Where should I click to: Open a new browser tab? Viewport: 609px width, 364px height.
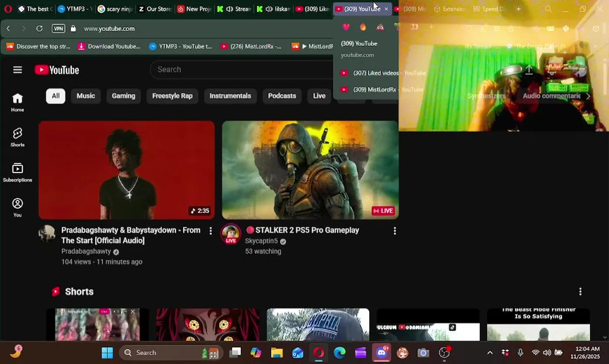[x=518, y=9]
